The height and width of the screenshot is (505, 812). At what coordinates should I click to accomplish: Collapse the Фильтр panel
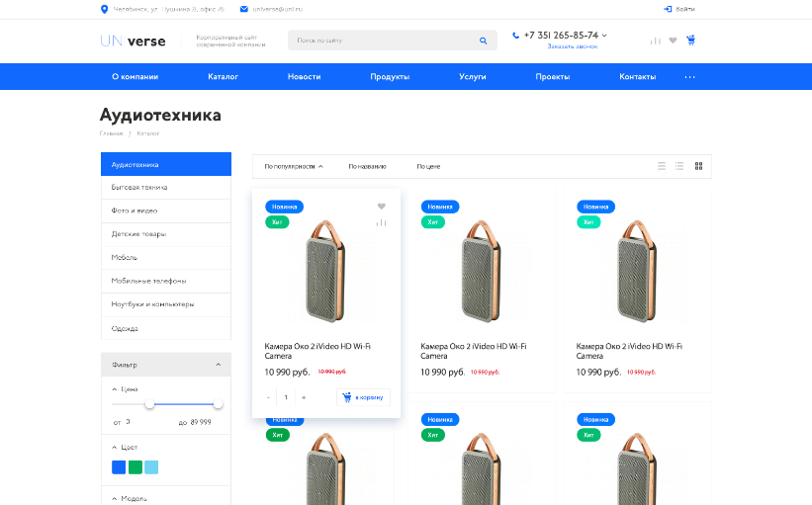pyautogui.click(x=218, y=365)
